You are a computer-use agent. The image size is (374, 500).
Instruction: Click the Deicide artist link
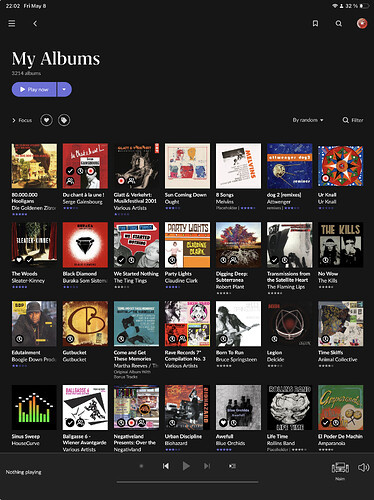pos(275,359)
